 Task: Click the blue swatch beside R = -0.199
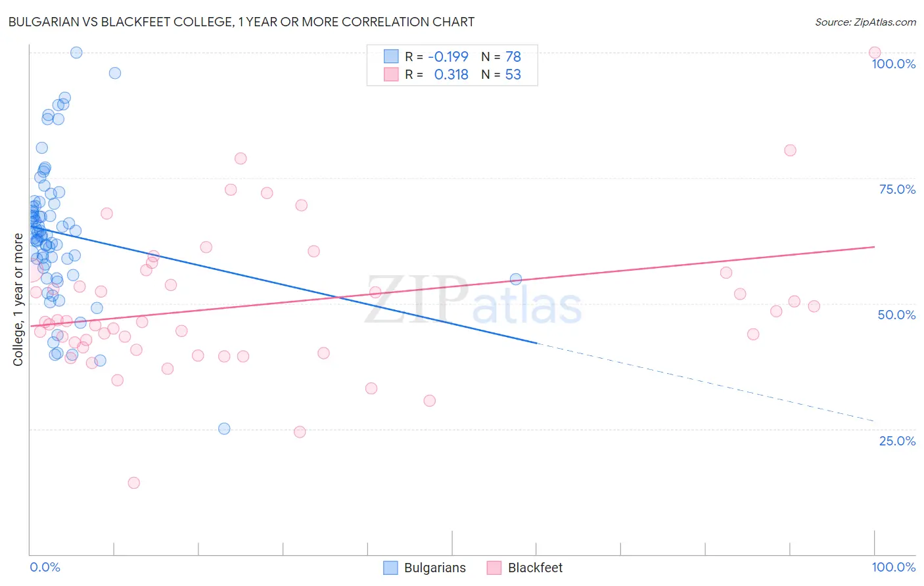391,56
